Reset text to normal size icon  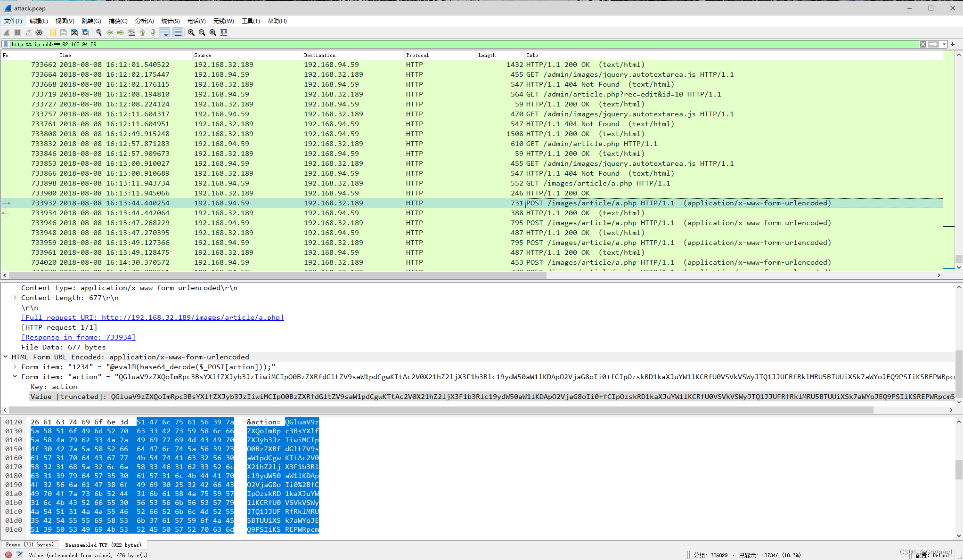213,32
